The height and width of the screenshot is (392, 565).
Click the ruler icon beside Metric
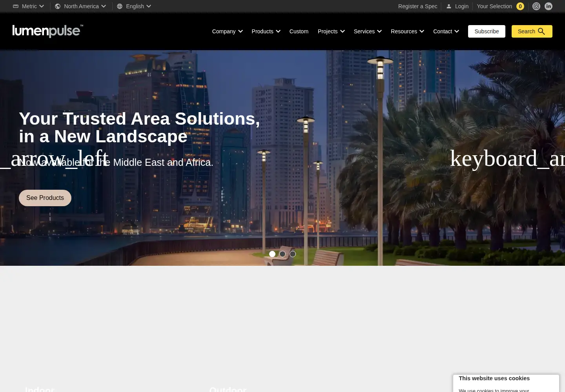(16, 6)
